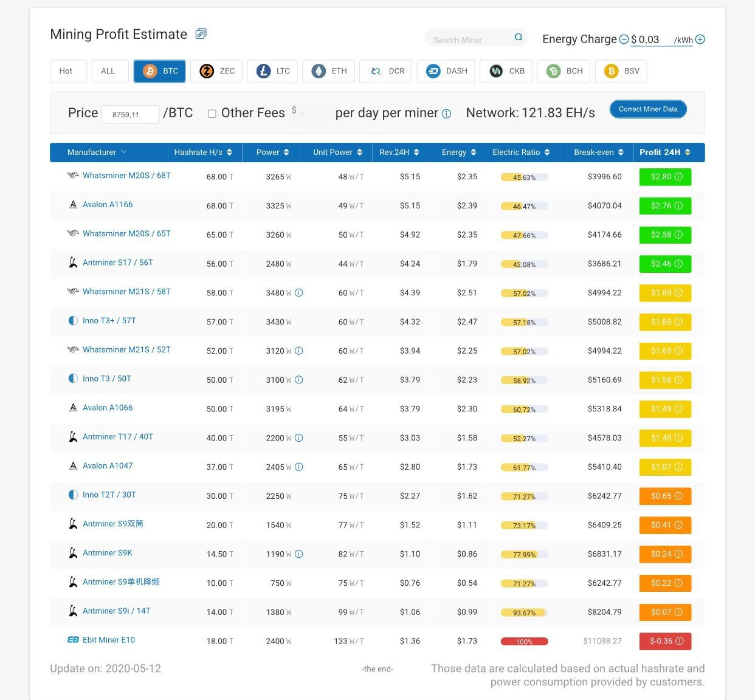Open Ebit Miner E10 link
The width and height of the screenshot is (755, 700).
point(109,640)
